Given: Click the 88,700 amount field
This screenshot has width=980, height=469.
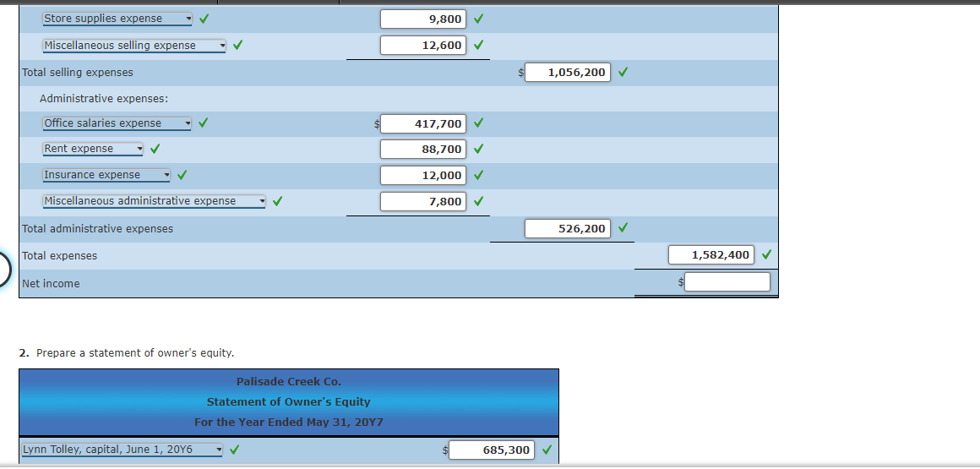Looking at the screenshot, I should point(423,150).
